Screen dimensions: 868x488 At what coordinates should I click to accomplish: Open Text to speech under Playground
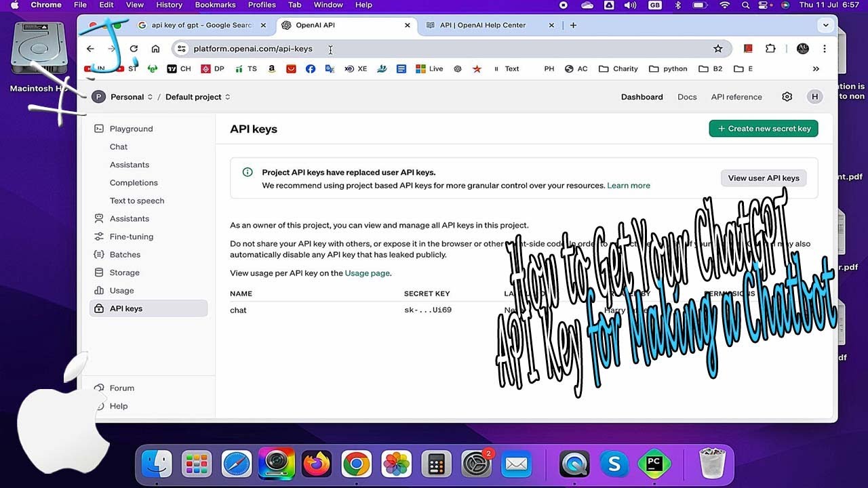pyautogui.click(x=137, y=201)
